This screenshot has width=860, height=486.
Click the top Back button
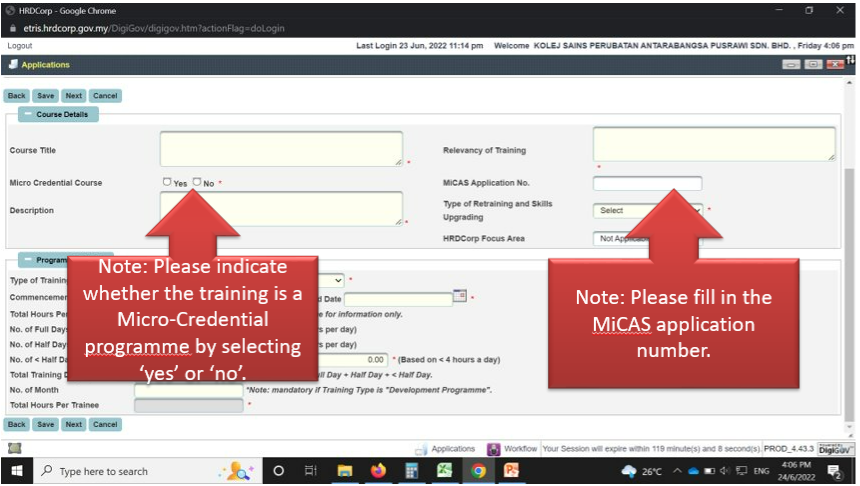pos(16,95)
